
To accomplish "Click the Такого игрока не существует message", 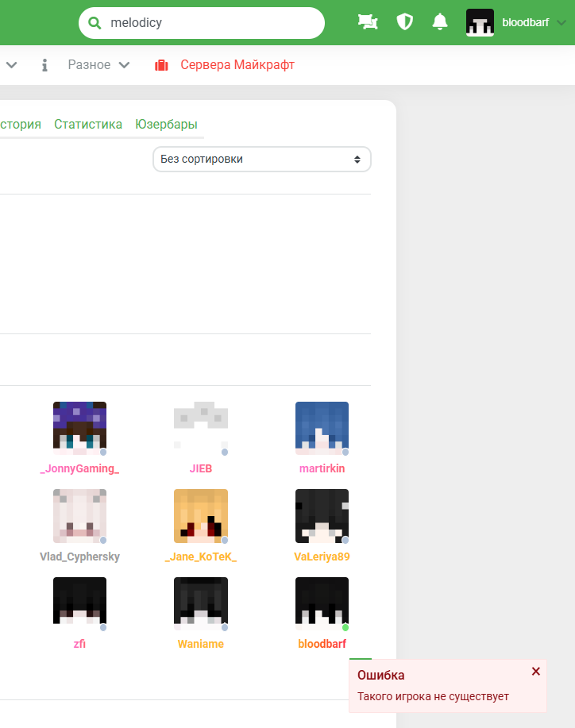I will pyautogui.click(x=433, y=696).
